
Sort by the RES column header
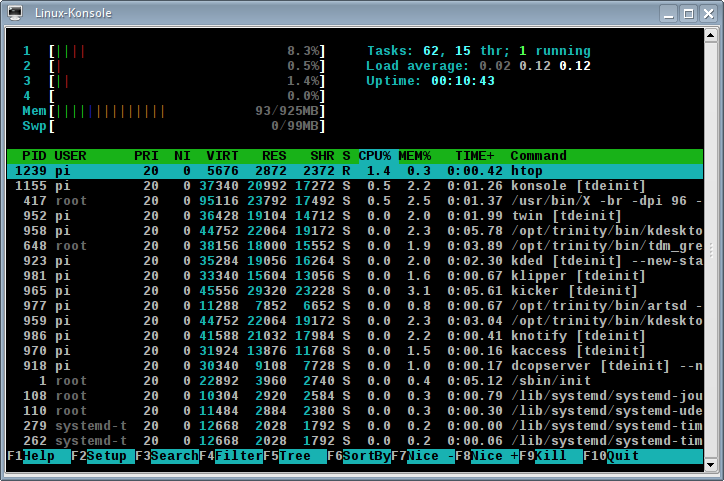274,156
